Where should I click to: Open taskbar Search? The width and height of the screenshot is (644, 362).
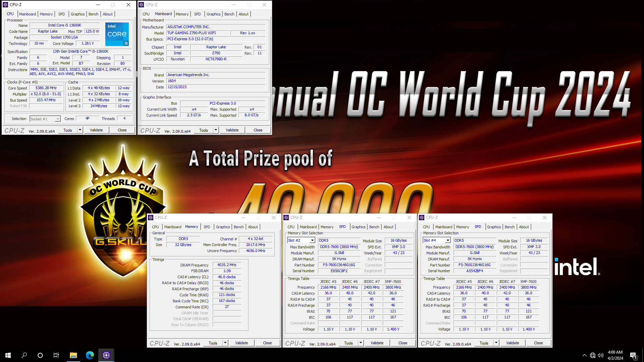[24, 355]
